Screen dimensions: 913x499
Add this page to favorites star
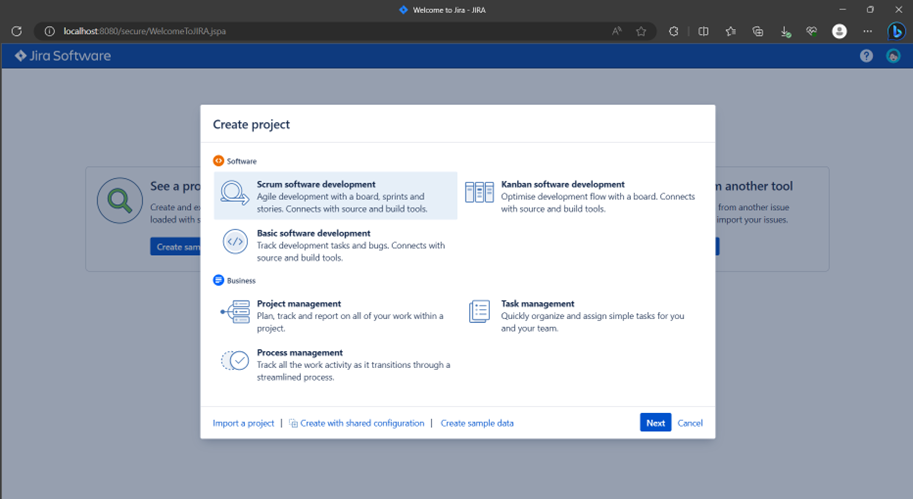coord(641,31)
